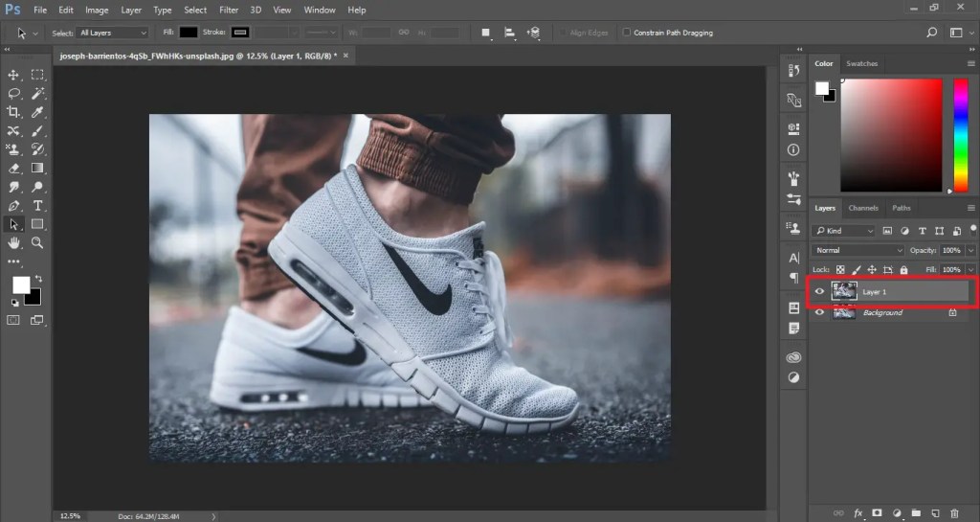Select Layer 1 thumbnail

844,291
